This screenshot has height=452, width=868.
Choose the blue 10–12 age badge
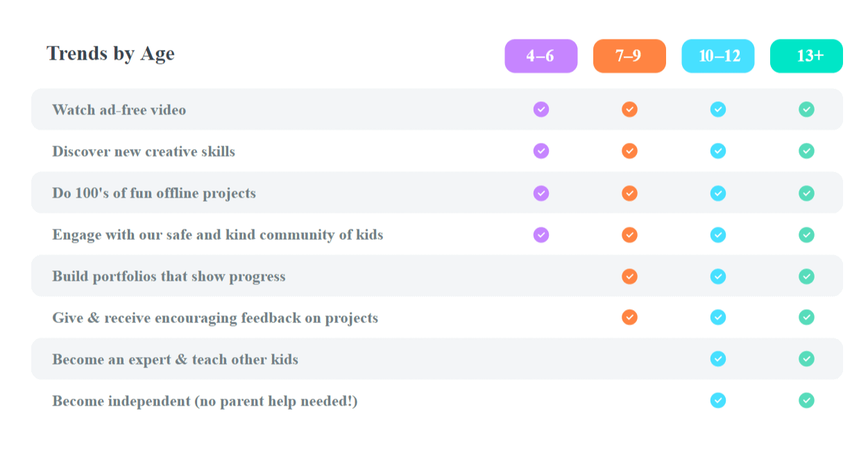pyautogui.click(x=718, y=56)
